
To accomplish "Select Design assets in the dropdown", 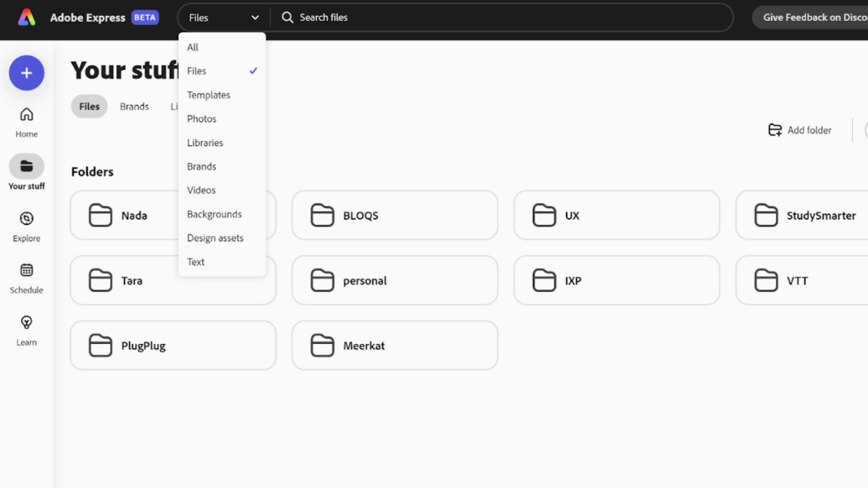I will [x=216, y=238].
